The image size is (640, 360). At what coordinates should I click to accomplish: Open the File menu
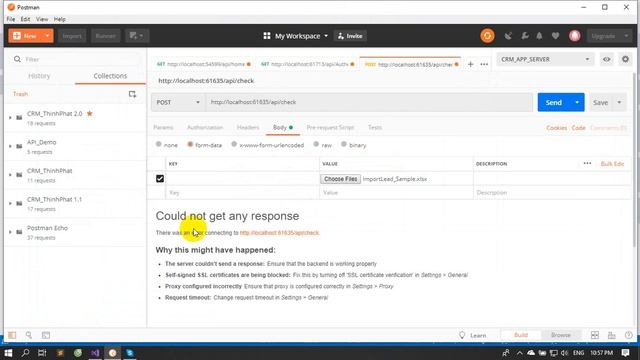(11, 19)
